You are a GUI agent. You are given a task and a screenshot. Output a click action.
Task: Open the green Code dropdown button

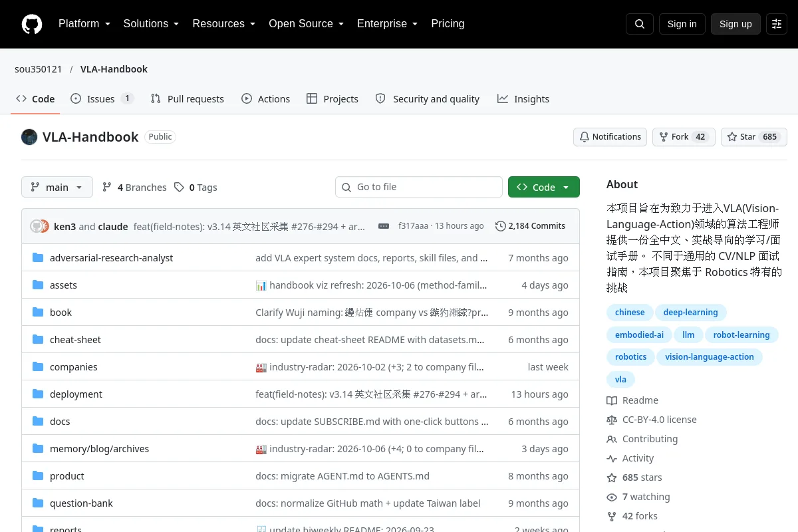coord(544,187)
